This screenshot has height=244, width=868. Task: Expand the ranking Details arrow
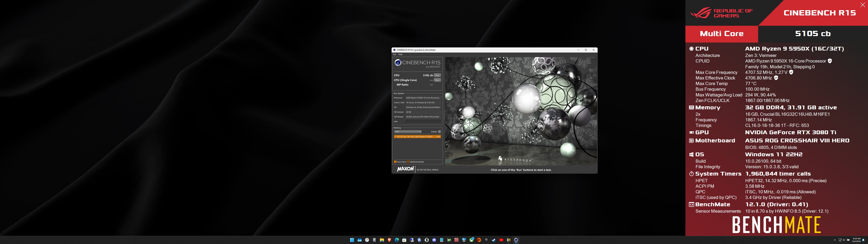coord(439,131)
